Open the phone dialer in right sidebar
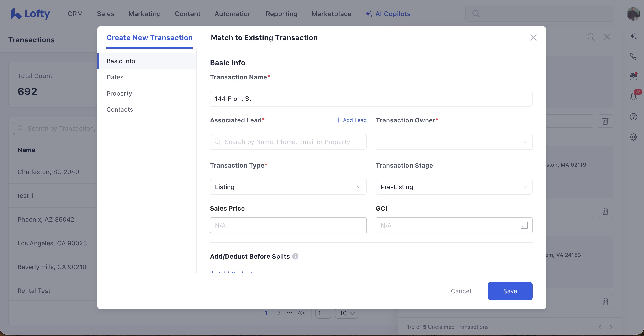The width and height of the screenshot is (644, 336). (633, 56)
